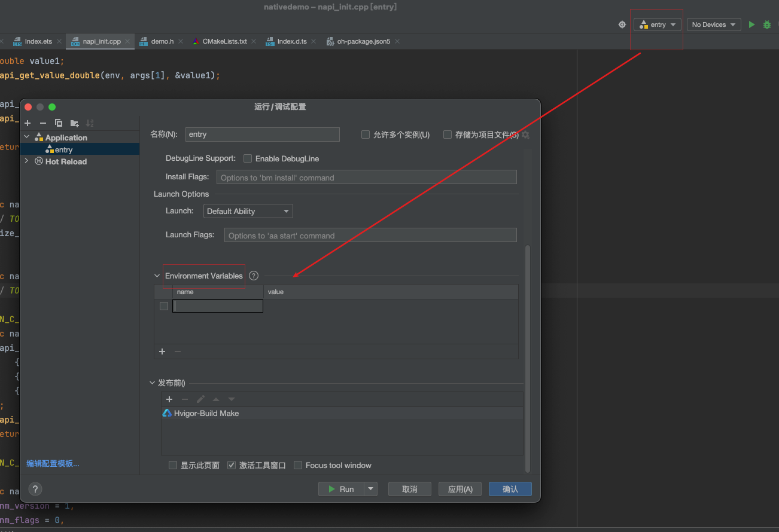Close the oh-package.json5 editor tab
The image size is (779, 532).
(x=397, y=41)
